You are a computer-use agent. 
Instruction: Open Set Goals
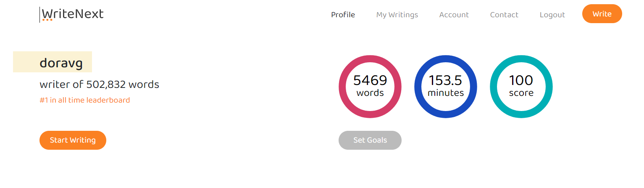[x=370, y=140]
